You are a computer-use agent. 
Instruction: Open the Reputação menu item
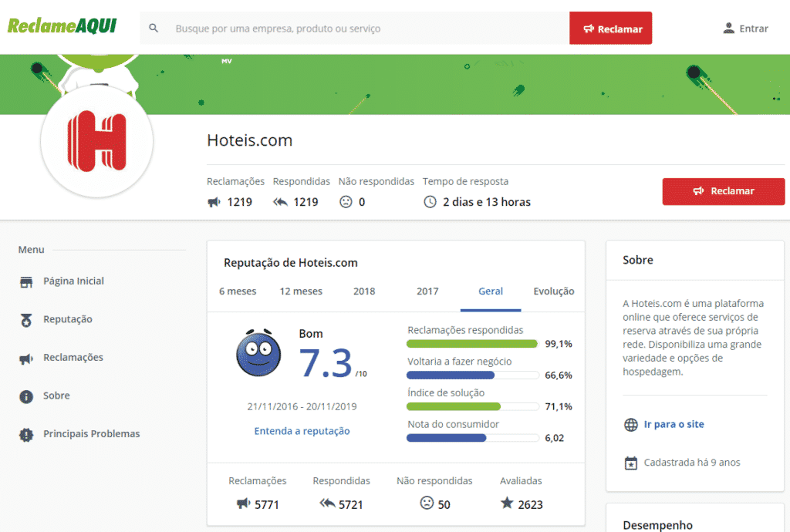(68, 319)
